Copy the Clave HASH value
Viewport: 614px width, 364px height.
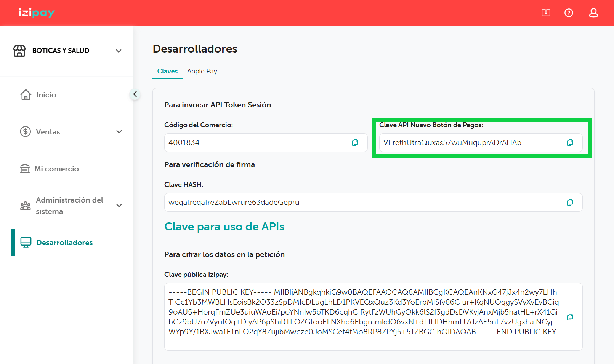point(570,203)
